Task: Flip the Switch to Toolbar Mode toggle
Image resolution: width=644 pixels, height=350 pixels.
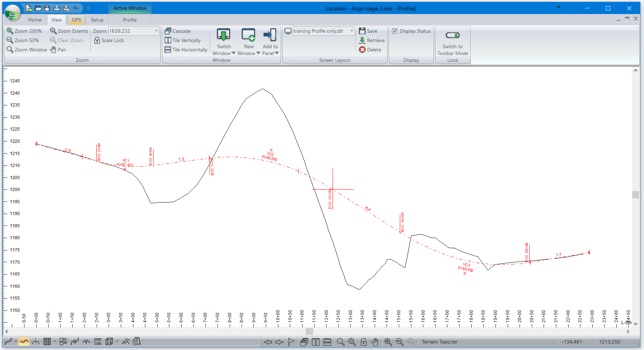Action: tap(452, 35)
